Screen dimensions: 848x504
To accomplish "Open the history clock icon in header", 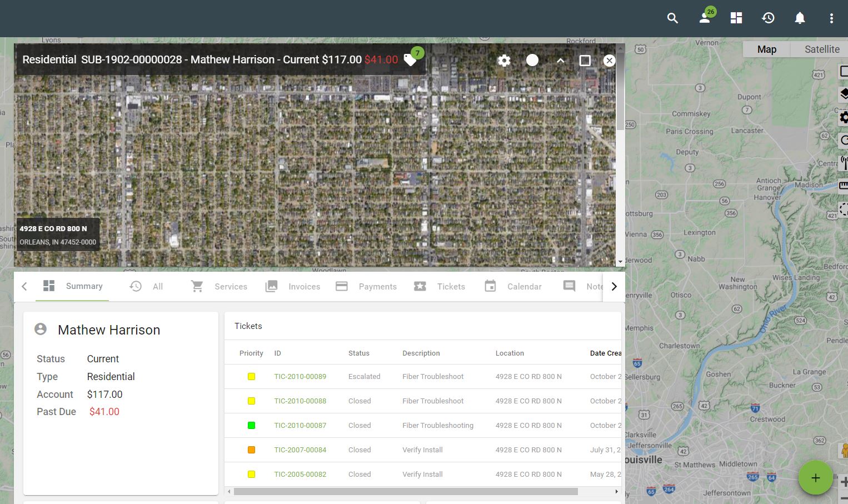I will tap(768, 18).
